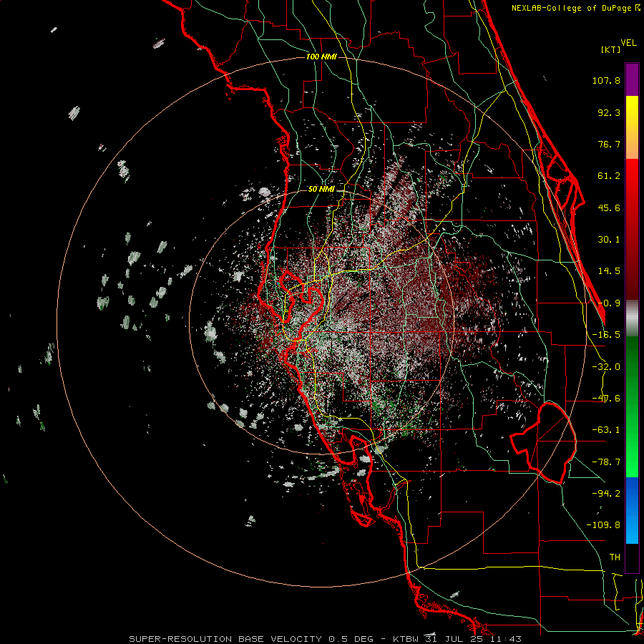Image resolution: width=644 pixels, height=644 pixels.
Task: Select the -32.0 velocity scale value
Action: pyautogui.click(x=606, y=367)
